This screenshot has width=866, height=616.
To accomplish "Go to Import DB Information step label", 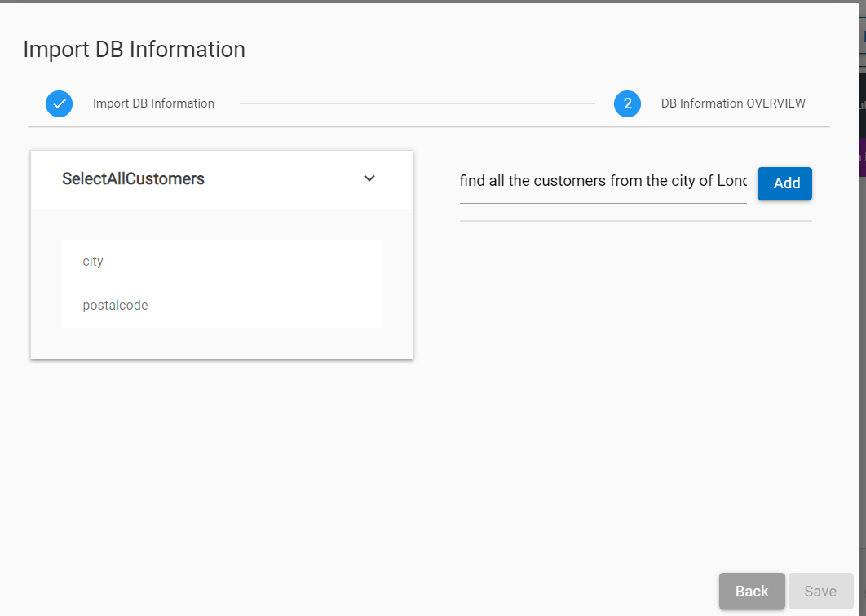I will [x=153, y=103].
